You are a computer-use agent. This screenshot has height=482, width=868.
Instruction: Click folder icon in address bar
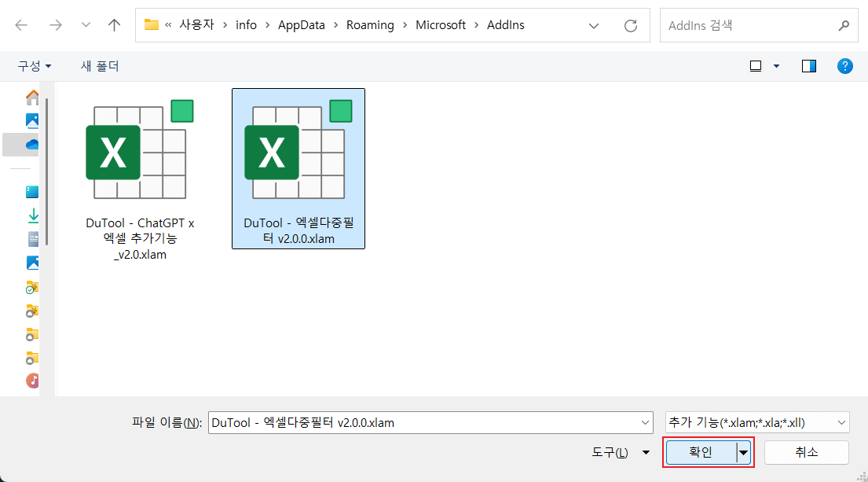[x=151, y=25]
